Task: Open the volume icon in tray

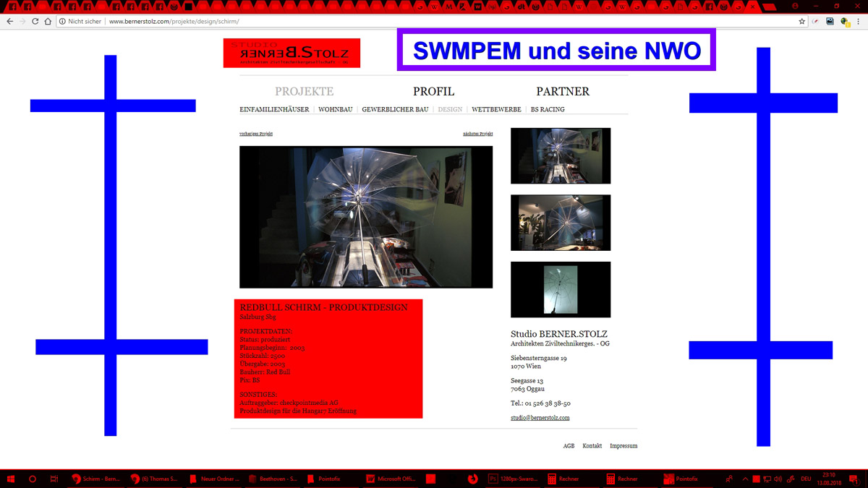Action: click(x=778, y=479)
